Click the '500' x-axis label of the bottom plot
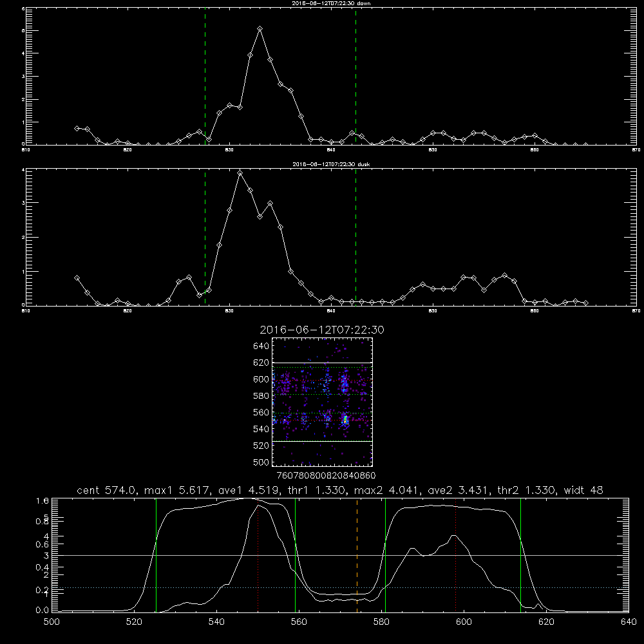This screenshot has height=644, width=644. pos(52,622)
